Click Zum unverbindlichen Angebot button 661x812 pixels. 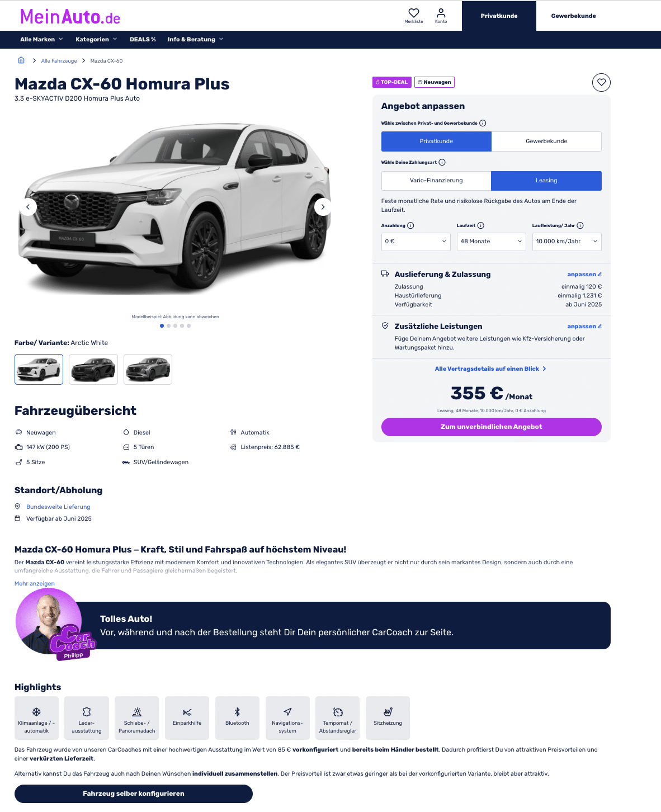pyautogui.click(x=491, y=427)
